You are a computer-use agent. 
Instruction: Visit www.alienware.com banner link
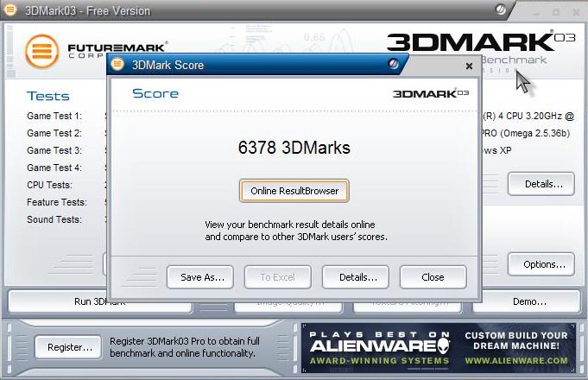pyautogui.click(x=516, y=361)
